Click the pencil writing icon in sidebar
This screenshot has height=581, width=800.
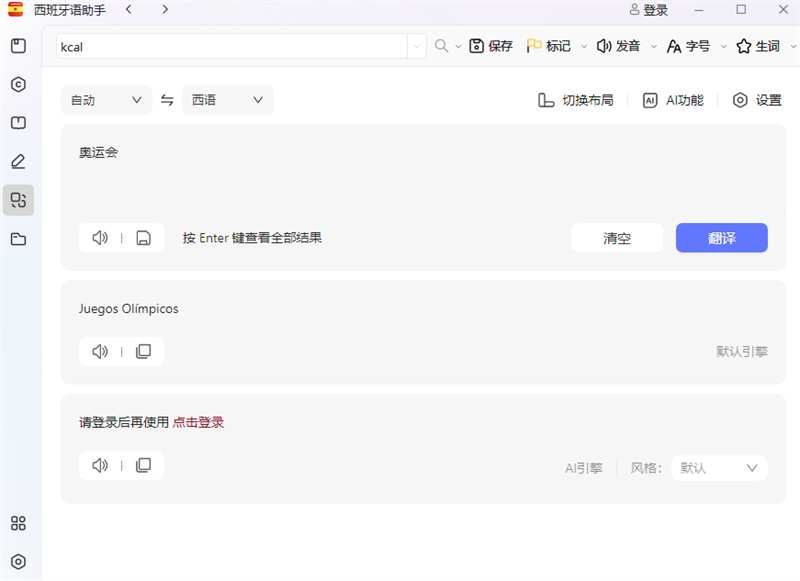click(18, 161)
